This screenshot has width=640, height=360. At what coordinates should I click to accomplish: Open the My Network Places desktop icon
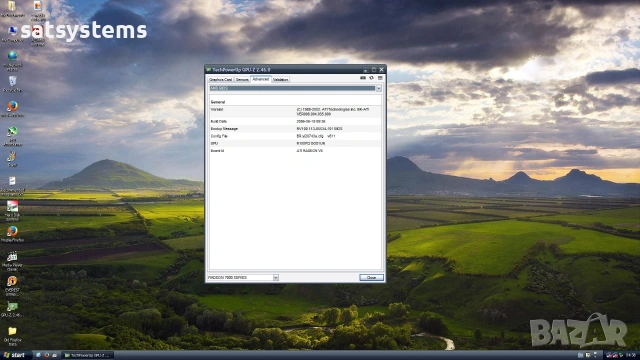point(12,60)
